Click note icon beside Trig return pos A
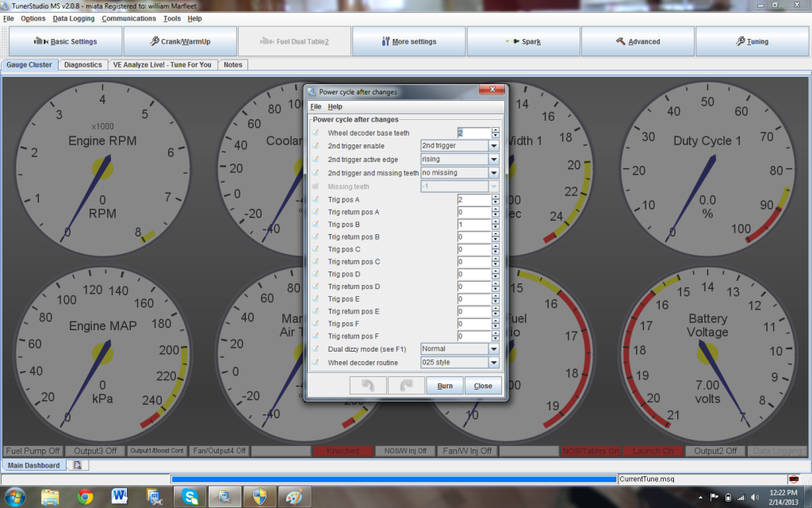Screen dimensions: 812x508 pyautogui.click(x=316, y=212)
